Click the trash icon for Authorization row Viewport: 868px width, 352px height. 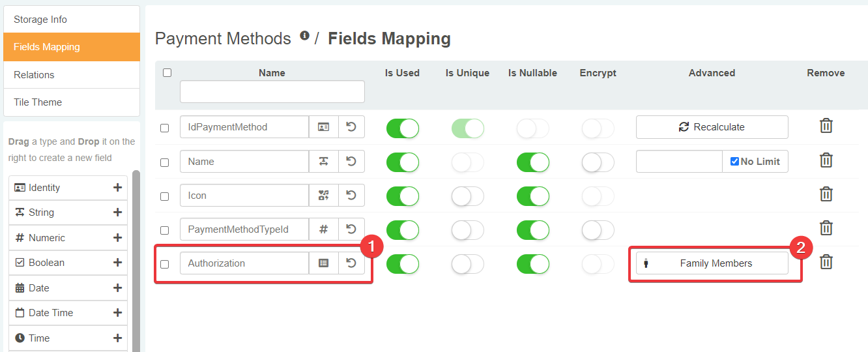click(x=826, y=262)
